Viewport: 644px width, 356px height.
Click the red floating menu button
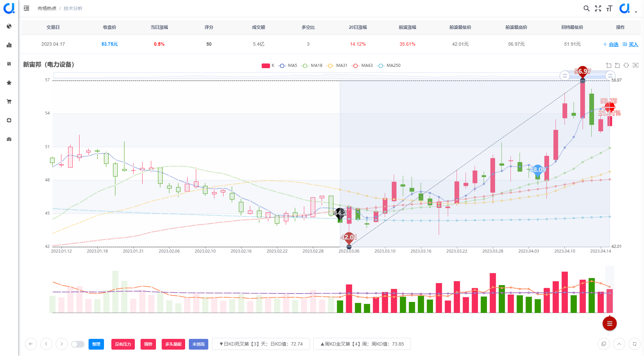tap(609, 323)
